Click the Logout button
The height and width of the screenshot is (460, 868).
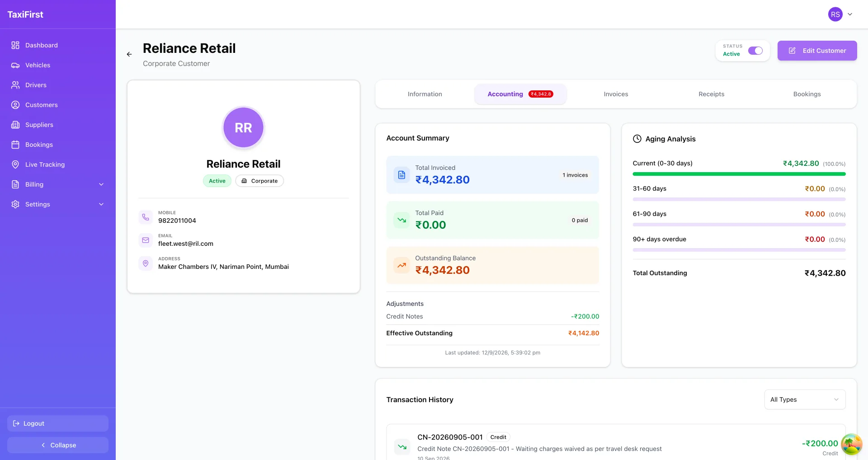pos(58,423)
